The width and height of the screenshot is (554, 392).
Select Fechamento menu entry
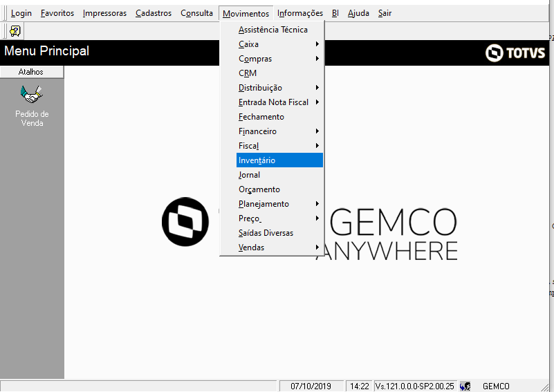279,117
